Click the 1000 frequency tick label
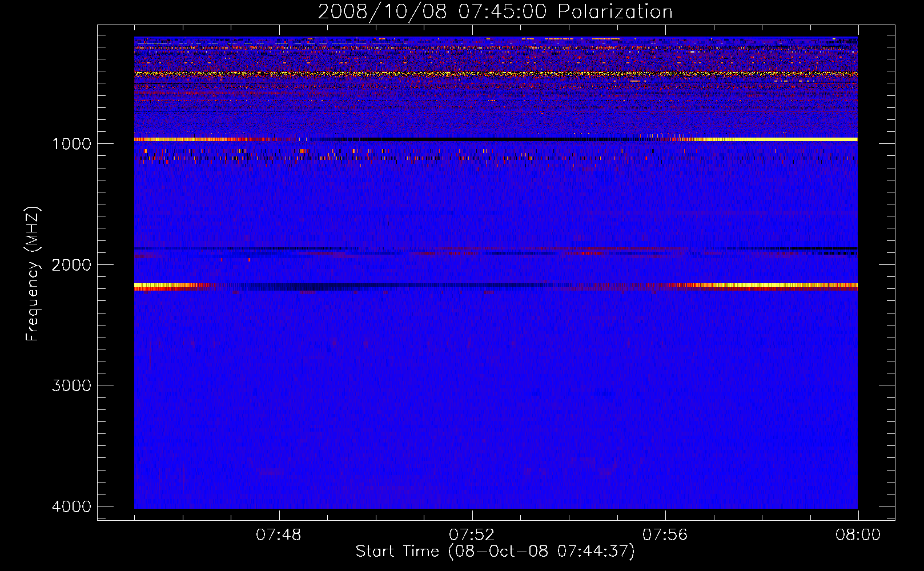 pyautogui.click(x=71, y=144)
